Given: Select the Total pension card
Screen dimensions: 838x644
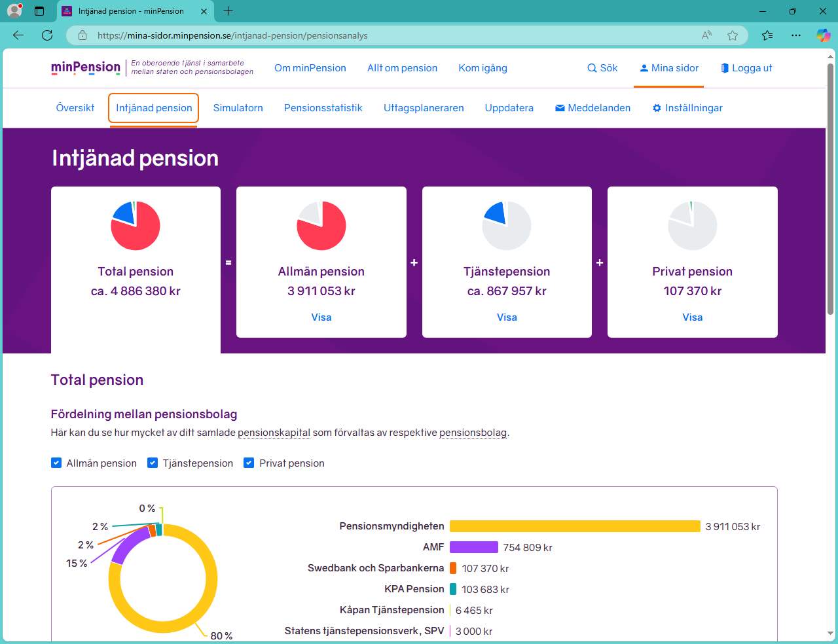Looking at the screenshot, I should pos(136,270).
